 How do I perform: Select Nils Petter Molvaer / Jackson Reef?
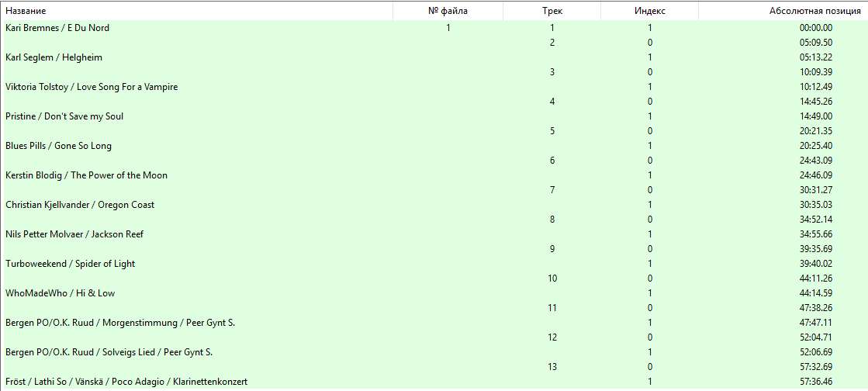pos(434,234)
